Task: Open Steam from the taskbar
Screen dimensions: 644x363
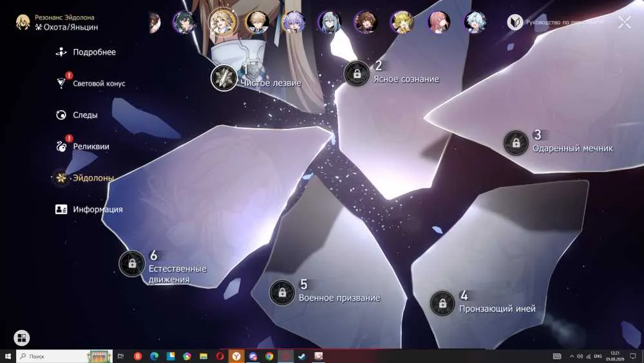Action: [302, 356]
